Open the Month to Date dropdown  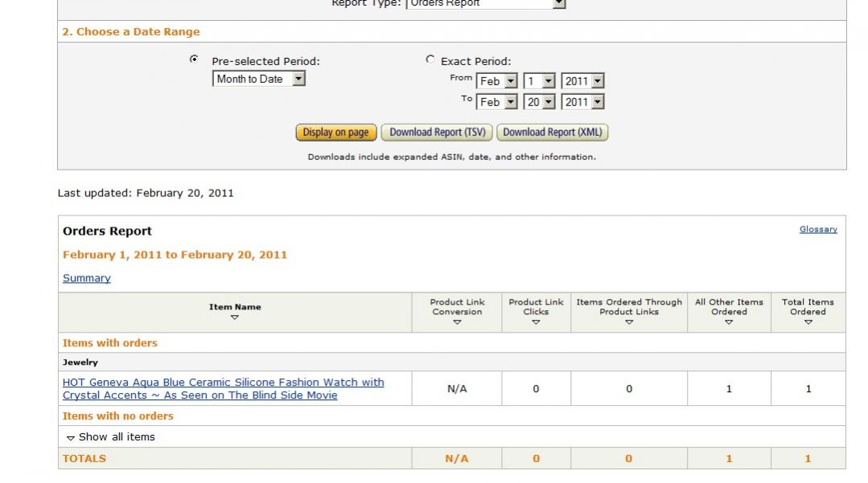298,79
